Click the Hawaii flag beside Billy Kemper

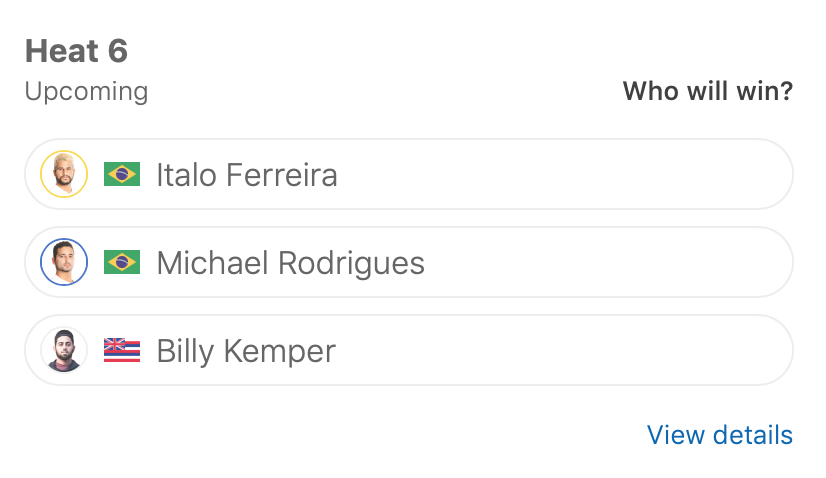tap(122, 351)
